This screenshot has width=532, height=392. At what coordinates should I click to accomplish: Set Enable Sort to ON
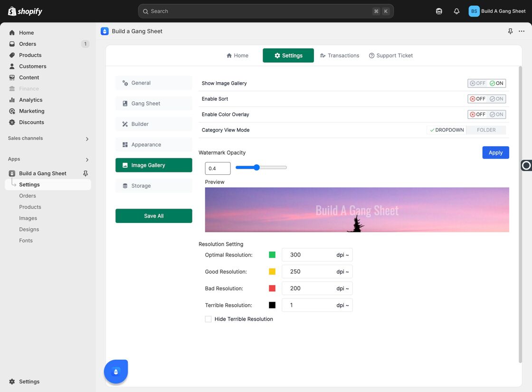(496, 99)
